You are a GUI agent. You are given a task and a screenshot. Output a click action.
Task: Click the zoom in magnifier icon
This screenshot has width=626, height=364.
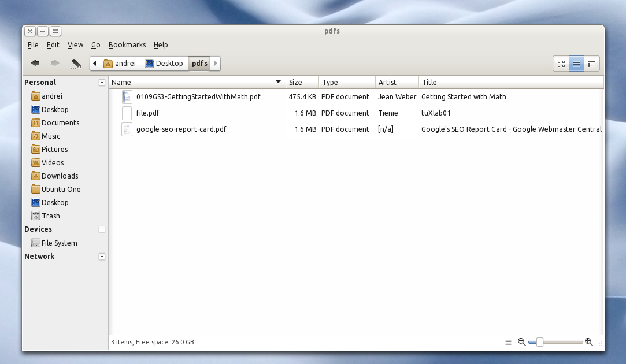click(x=588, y=342)
